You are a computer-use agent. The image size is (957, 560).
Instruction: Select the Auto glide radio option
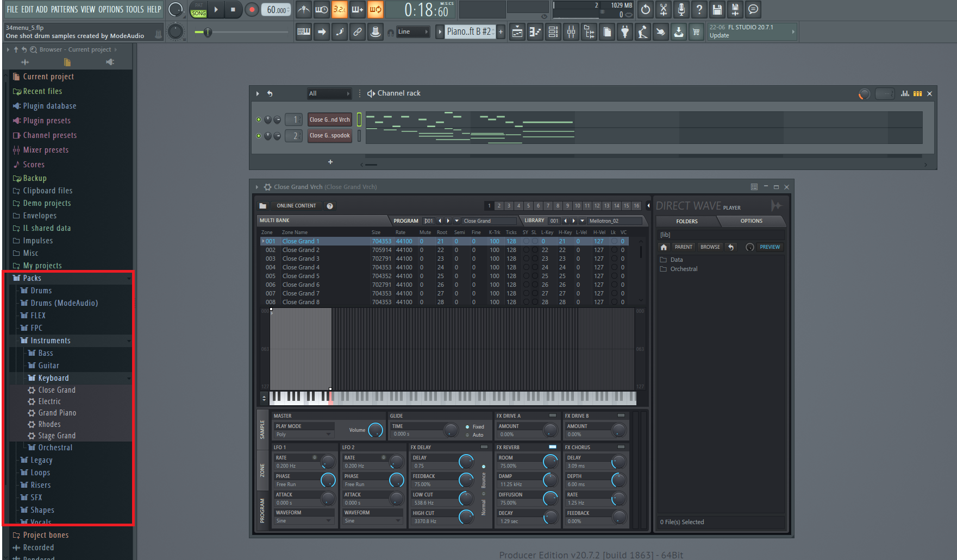coord(468,435)
